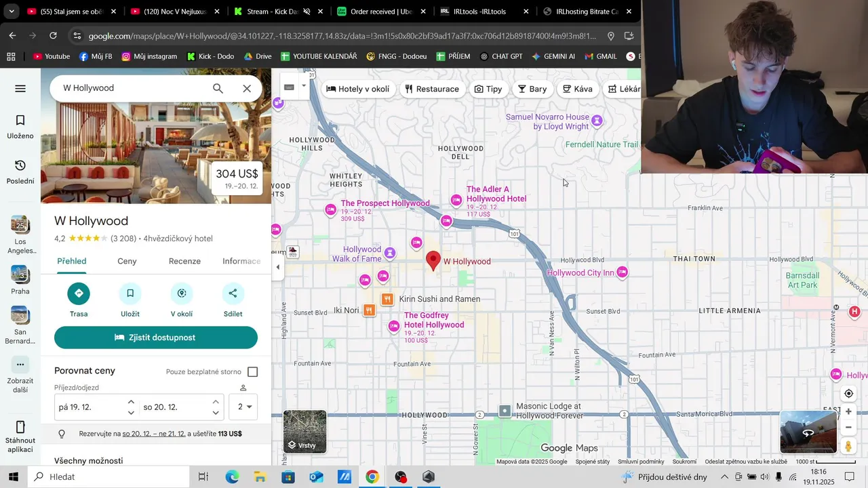Open Windows Start menu
Screen dimensions: 868x488
point(13,477)
